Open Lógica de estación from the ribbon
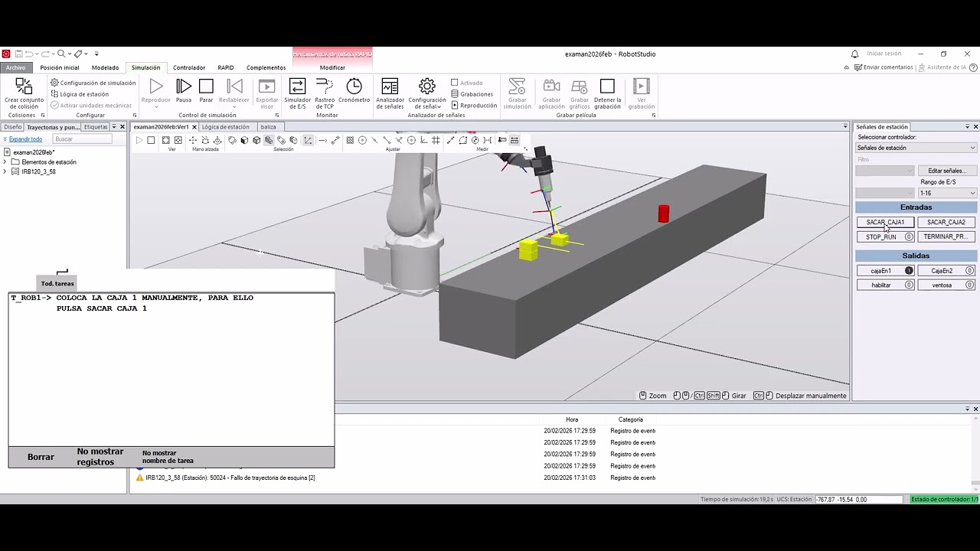Viewport: 980px width, 551px height. coord(80,94)
